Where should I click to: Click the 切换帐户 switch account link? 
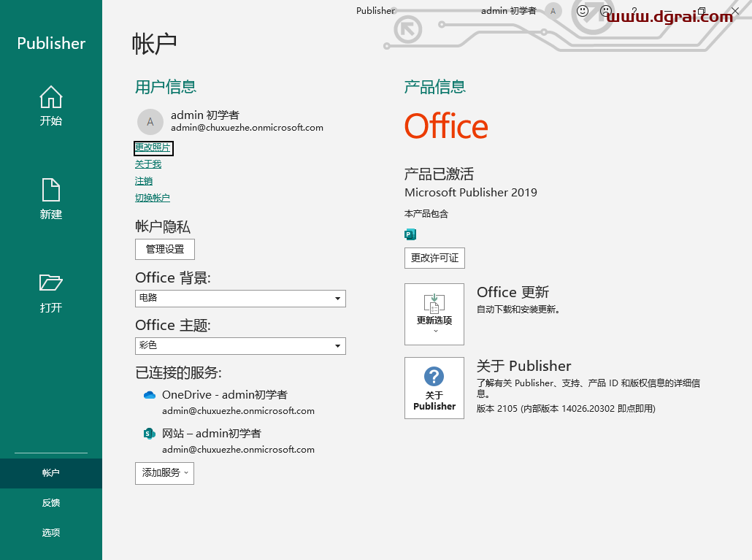coord(153,198)
